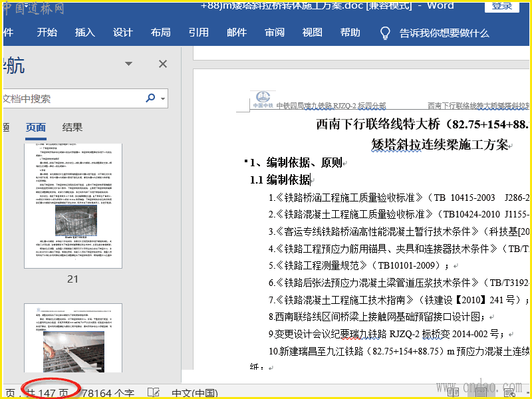Screen dimensions: 532x399
Task: Click the 登录 sign-in button
Action: coord(502,7)
